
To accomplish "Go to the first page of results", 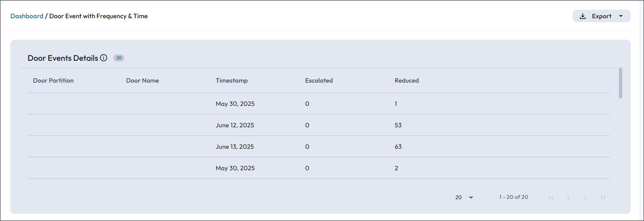I will pos(551,197).
